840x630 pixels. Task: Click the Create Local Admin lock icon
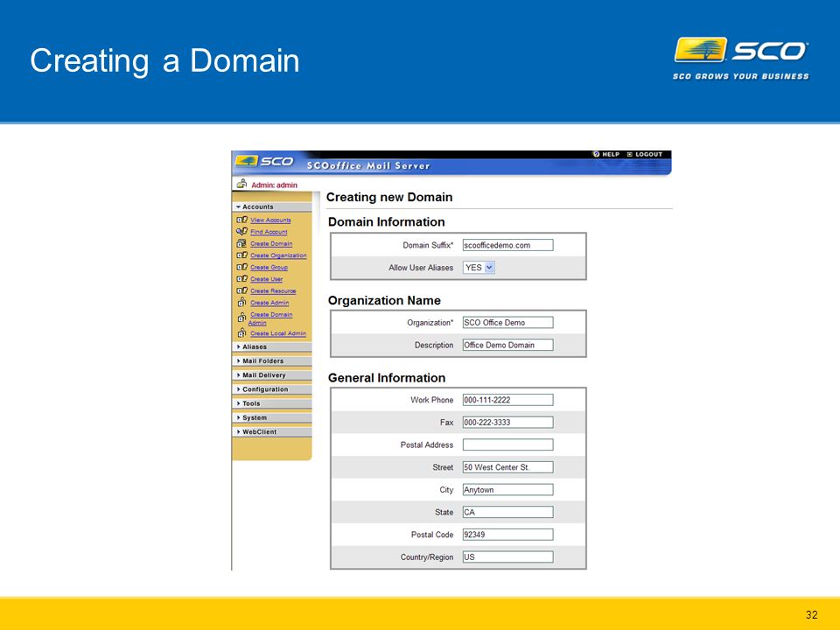[x=242, y=332]
